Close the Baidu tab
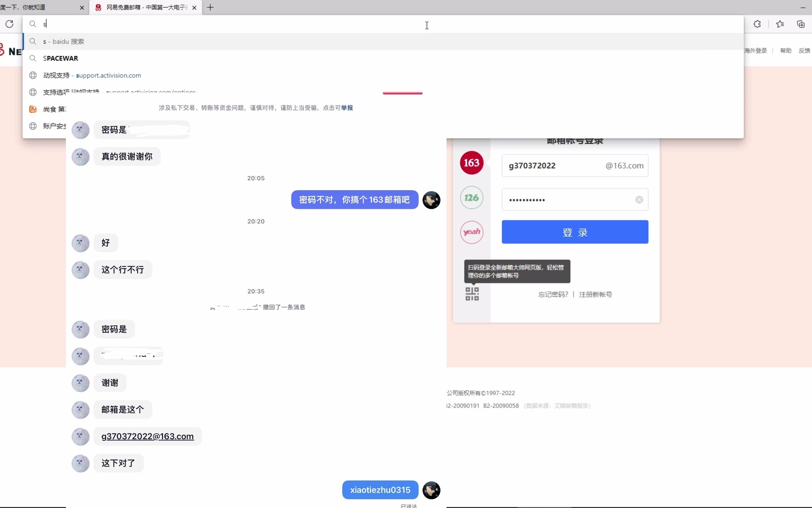 pyautogui.click(x=82, y=7)
